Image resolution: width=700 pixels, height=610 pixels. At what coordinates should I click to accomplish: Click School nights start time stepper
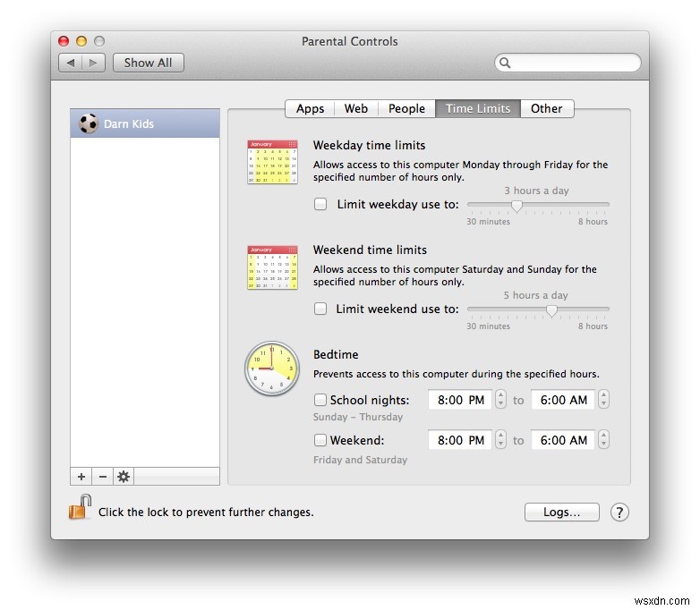[500, 400]
